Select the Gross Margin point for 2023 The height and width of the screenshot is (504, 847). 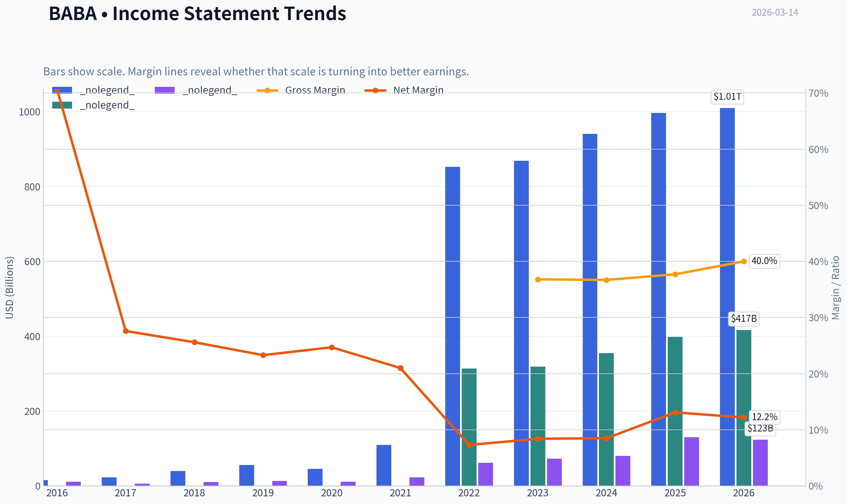click(x=538, y=279)
